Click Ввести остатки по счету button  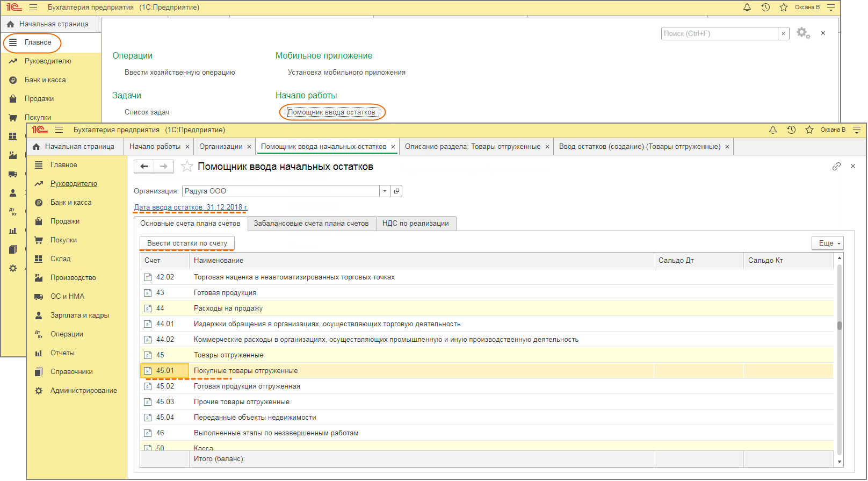click(187, 243)
